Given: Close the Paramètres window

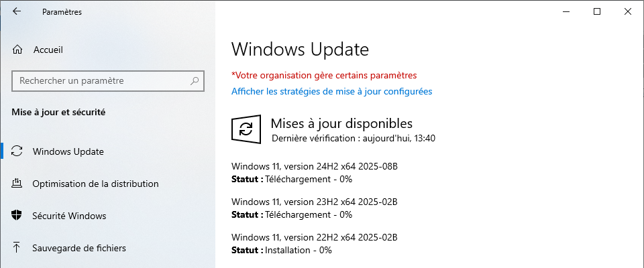Looking at the screenshot, I should click(x=628, y=12).
